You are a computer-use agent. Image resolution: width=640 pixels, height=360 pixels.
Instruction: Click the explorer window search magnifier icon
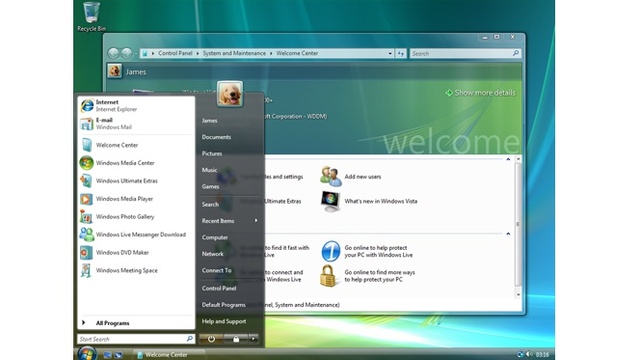click(x=516, y=53)
